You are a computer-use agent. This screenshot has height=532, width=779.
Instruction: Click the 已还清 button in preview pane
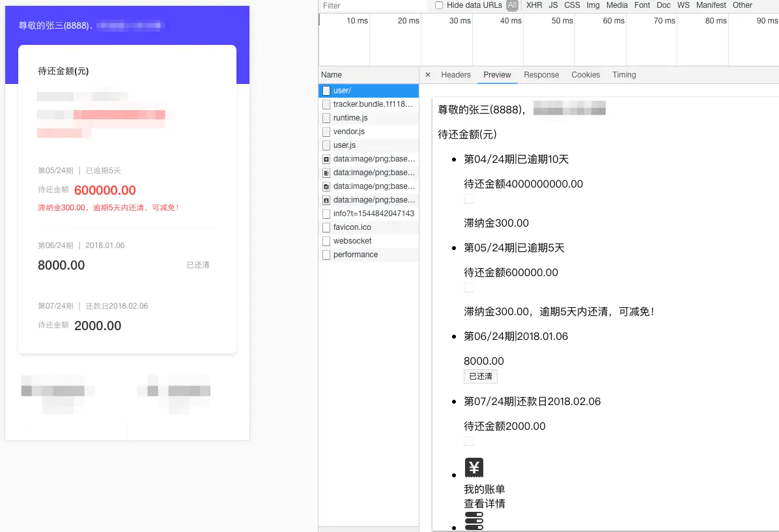click(480, 376)
